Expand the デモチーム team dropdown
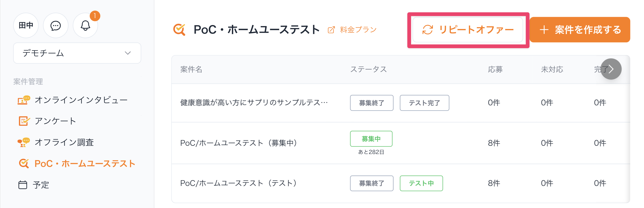 point(77,53)
